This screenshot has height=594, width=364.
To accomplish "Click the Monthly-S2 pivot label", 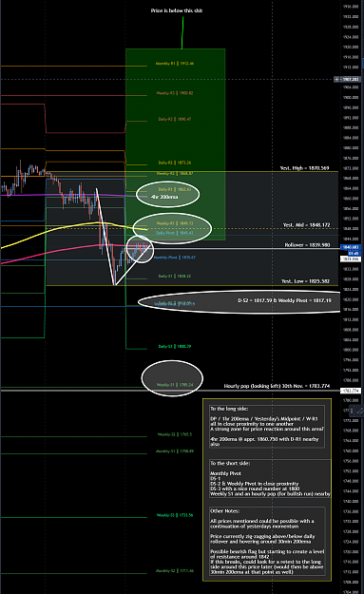I will pyautogui.click(x=175, y=571).
